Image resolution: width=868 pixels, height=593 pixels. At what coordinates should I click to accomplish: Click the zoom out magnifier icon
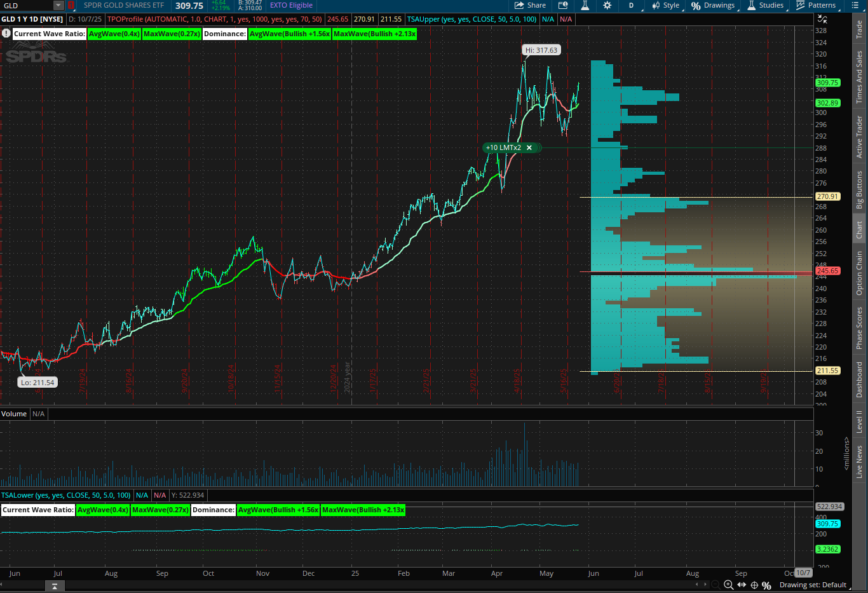715,585
